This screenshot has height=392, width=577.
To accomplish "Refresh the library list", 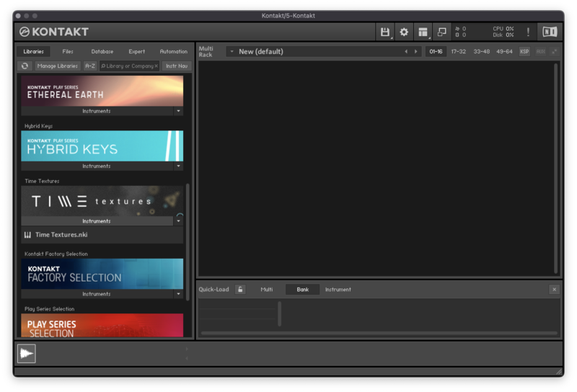I will (x=25, y=66).
